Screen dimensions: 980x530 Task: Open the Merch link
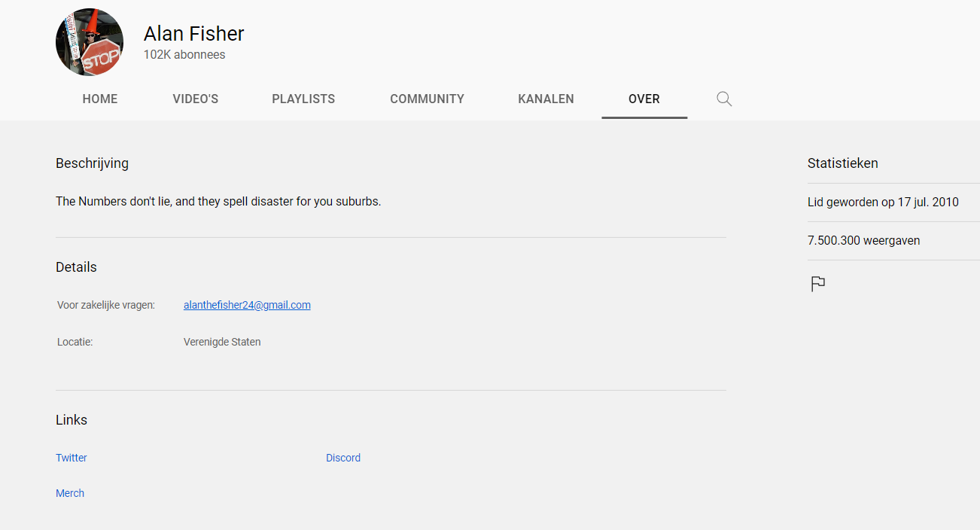70,493
